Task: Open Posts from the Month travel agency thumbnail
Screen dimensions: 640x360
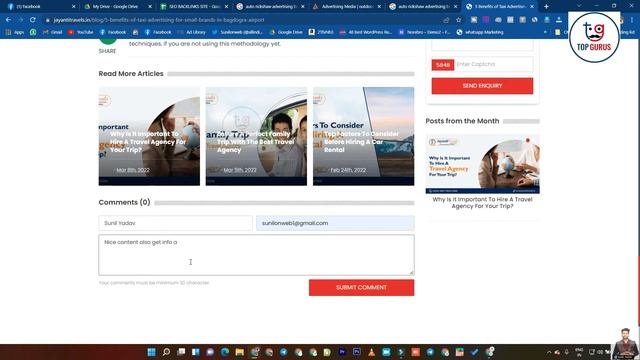Action: 482,164
